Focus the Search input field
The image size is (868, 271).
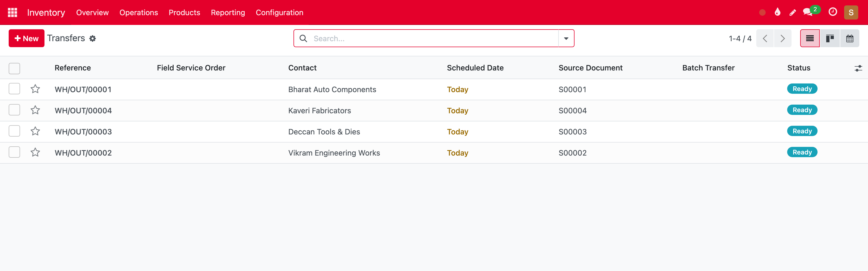click(435, 38)
